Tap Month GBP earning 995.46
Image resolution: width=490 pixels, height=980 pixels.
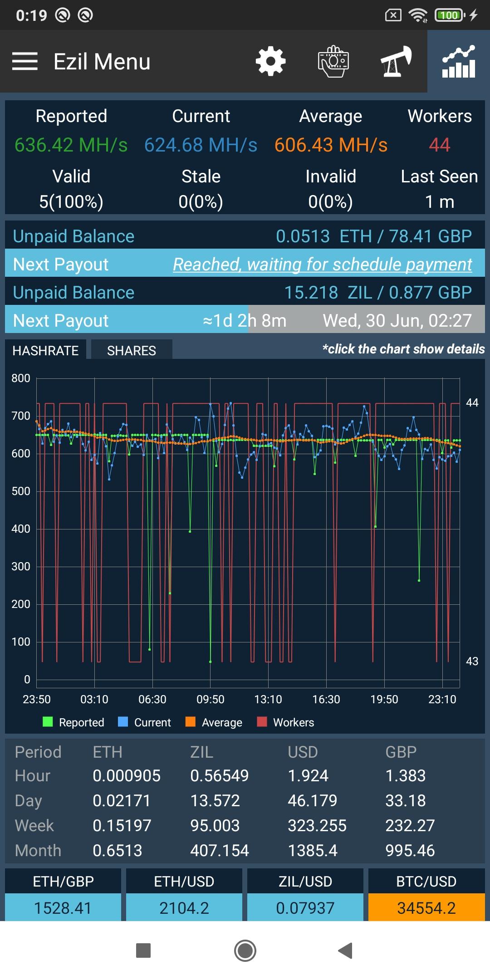[x=410, y=851]
